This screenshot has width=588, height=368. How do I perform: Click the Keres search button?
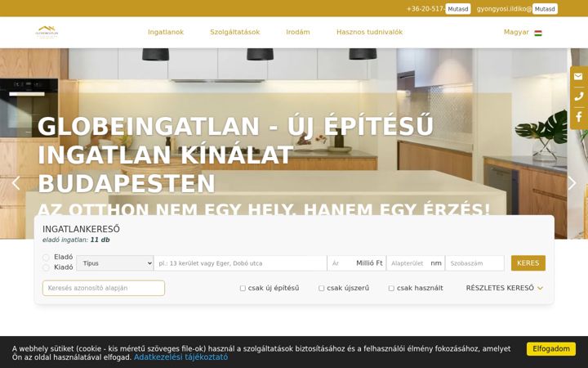(x=528, y=263)
